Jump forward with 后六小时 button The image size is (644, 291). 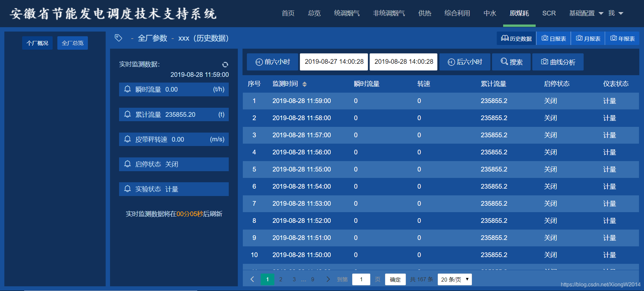465,62
